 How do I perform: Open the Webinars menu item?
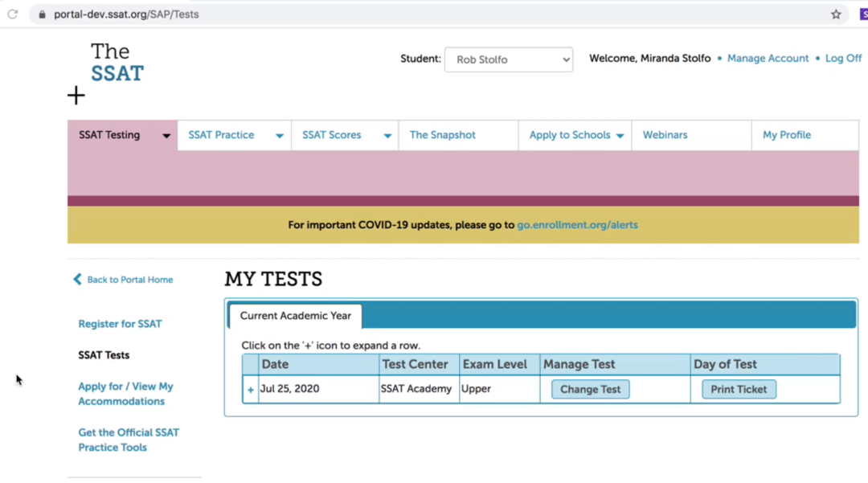(x=665, y=135)
